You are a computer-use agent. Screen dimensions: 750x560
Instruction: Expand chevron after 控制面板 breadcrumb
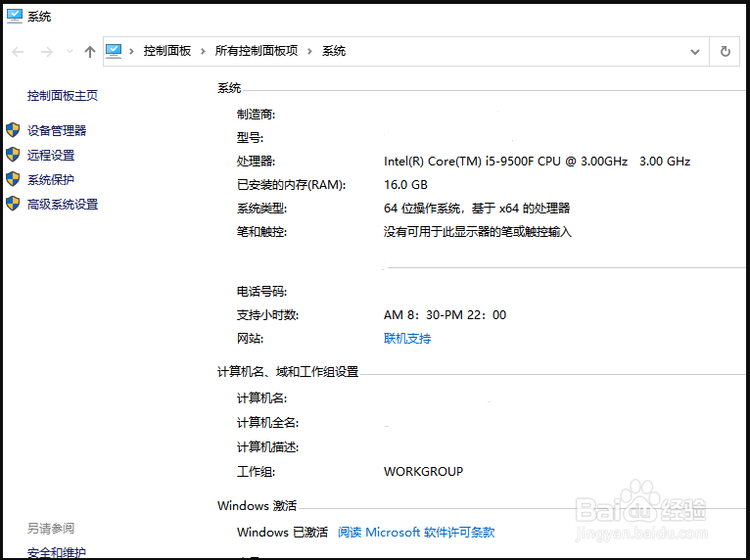click(x=203, y=51)
